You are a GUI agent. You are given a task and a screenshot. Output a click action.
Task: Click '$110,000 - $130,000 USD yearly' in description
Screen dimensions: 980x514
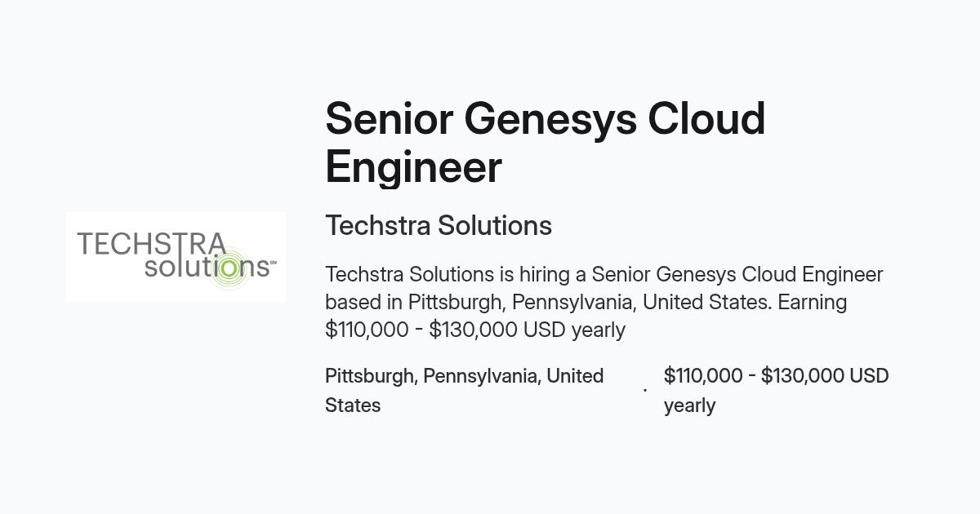(x=475, y=330)
